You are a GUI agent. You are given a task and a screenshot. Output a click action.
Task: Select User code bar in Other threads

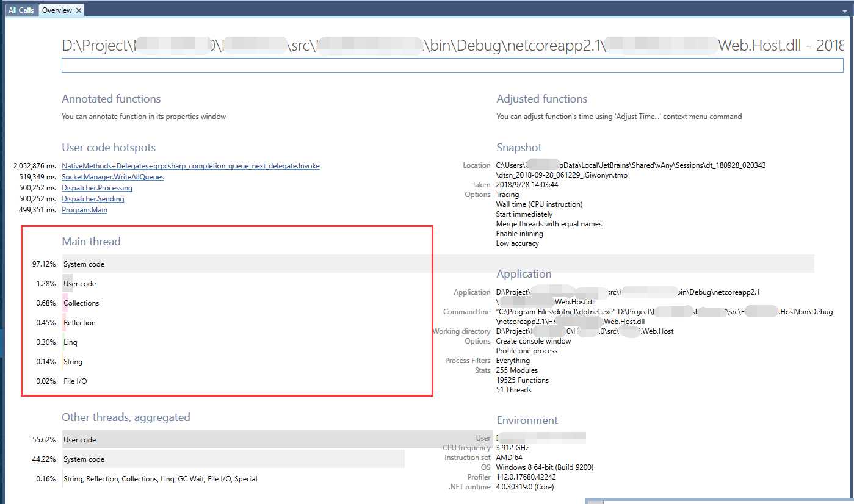tap(277, 440)
